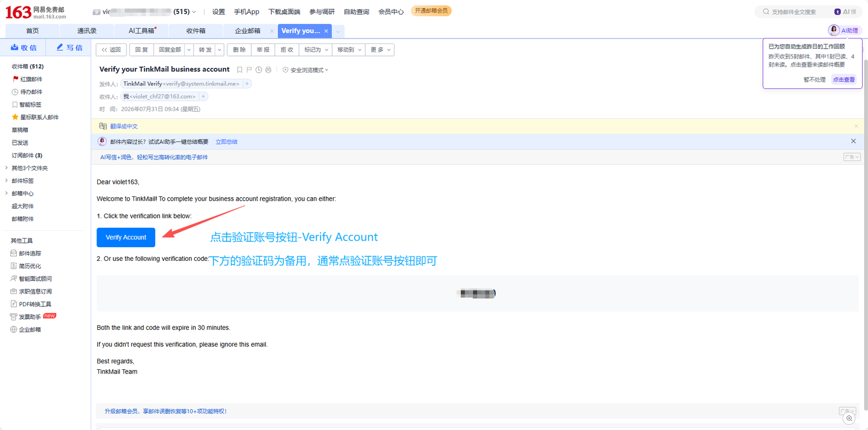
Task: Click into the mail search field
Action: point(794,11)
